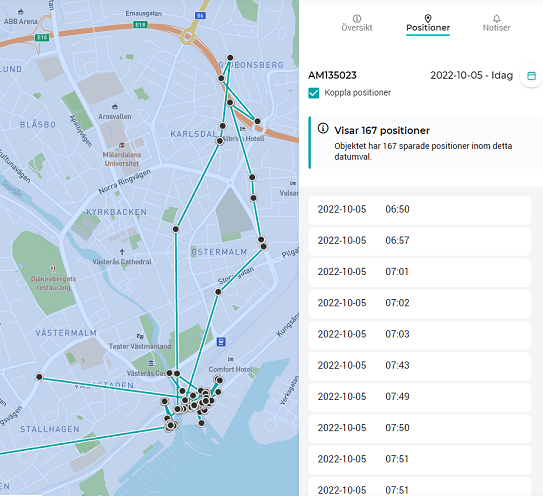This screenshot has width=543, height=496.
Task: Click the Översikt info icon
Action: click(357, 18)
